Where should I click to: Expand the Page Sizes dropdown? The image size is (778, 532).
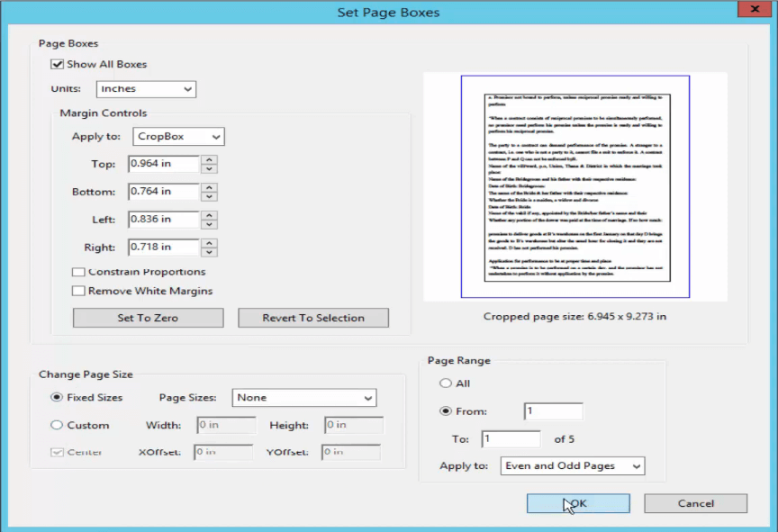[x=304, y=398]
